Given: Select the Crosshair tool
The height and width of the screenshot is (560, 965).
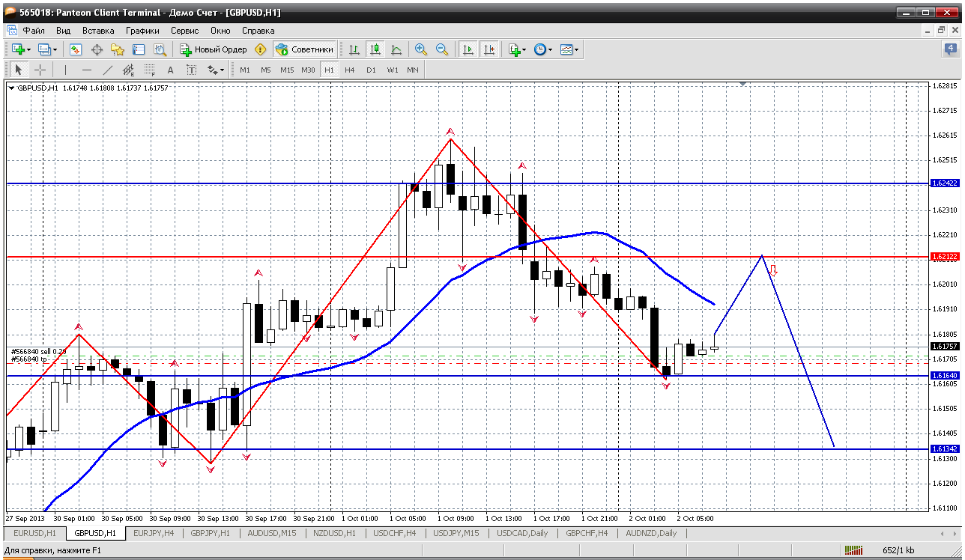Looking at the screenshot, I should tap(40, 70).
